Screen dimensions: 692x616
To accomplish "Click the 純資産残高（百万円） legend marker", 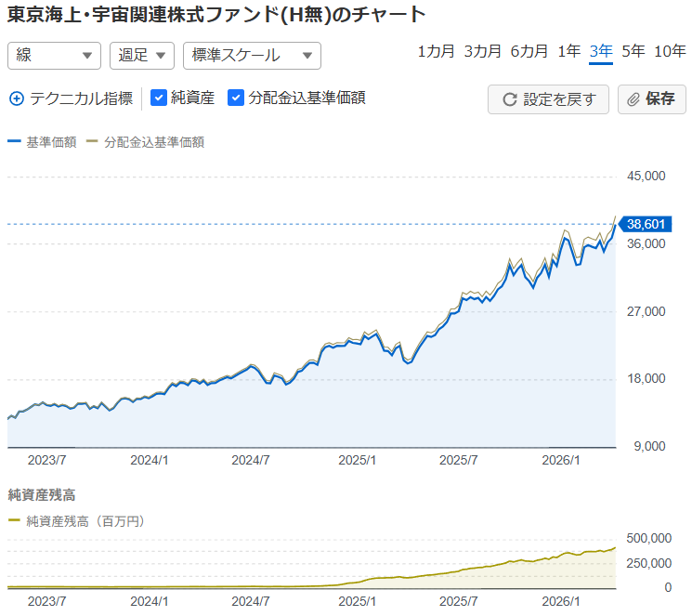I will click(x=13, y=521).
